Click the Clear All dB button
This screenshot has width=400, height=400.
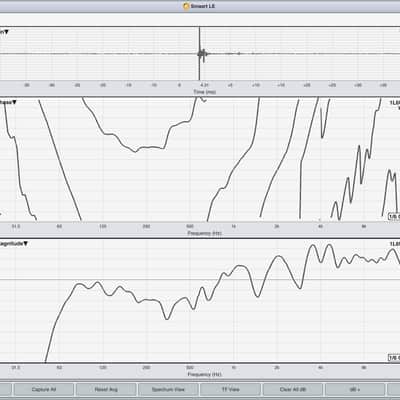click(x=293, y=389)
